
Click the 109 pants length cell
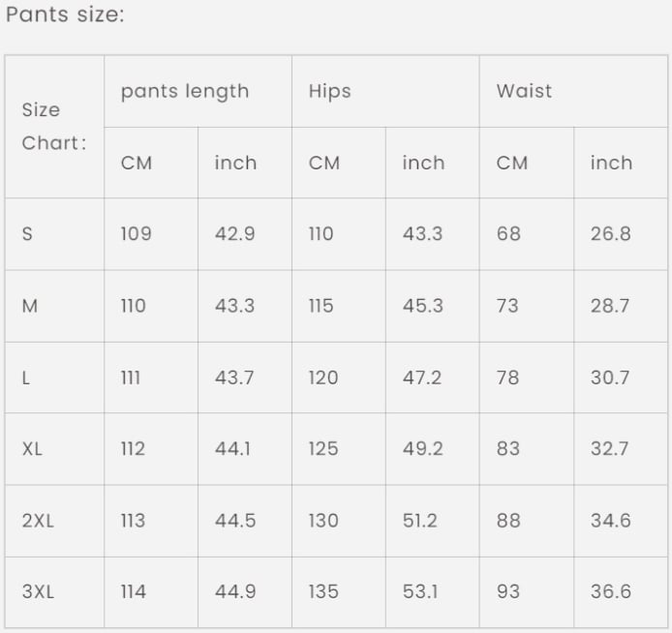pyautogui.click(x=137, y=234)
